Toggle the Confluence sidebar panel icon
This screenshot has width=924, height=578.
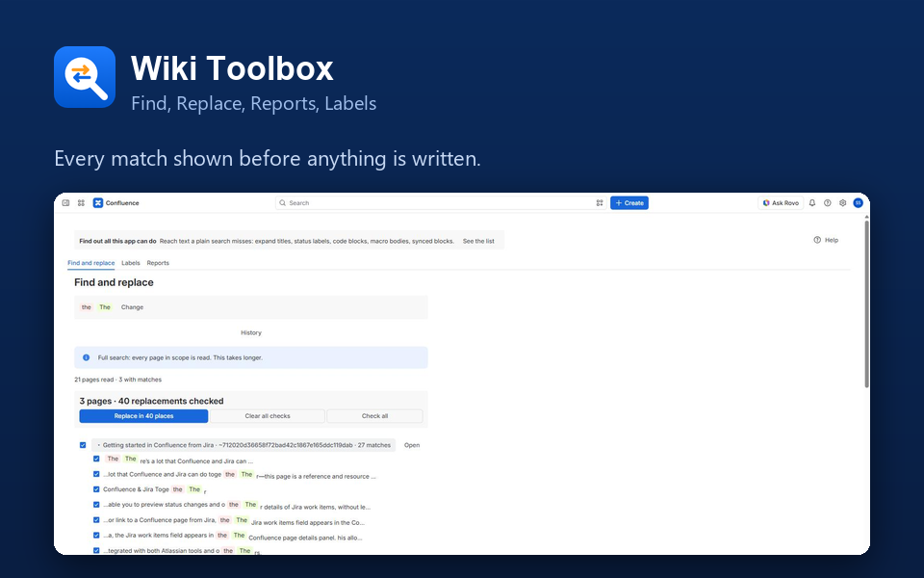[66, 203]
